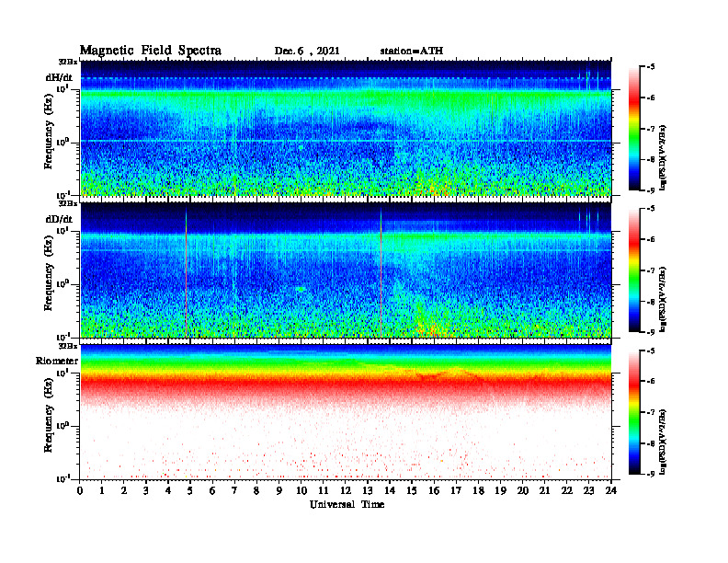Click the hour "21" tick label
Viewport: 728px width, 563px height.
pyautogui.click(x=544, y=491)
